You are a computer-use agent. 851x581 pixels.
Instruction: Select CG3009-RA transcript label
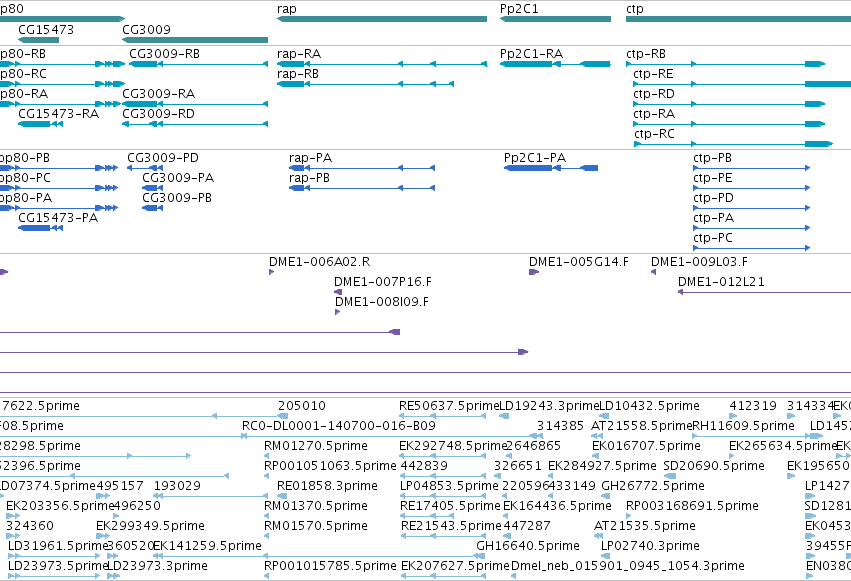tap(158, 94)
